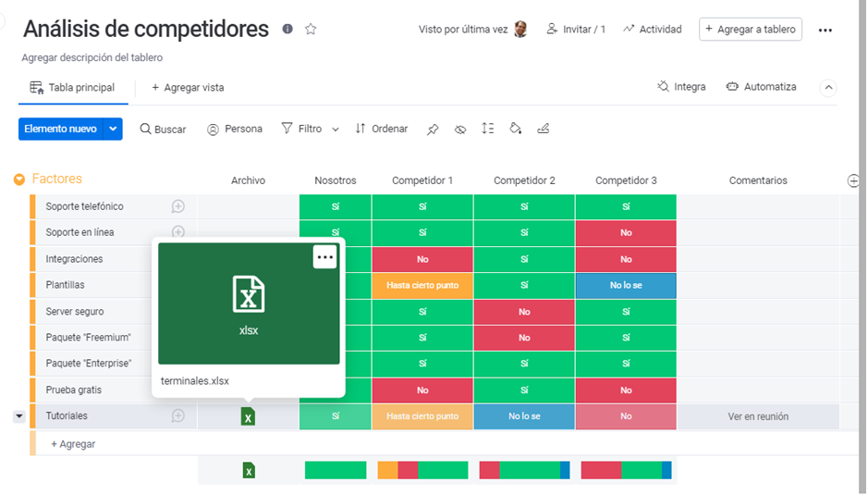This screenshot has height=495, width=868.
Task: Open dropdown arrow next to Elemento nuevo
Action: point(114,129)
